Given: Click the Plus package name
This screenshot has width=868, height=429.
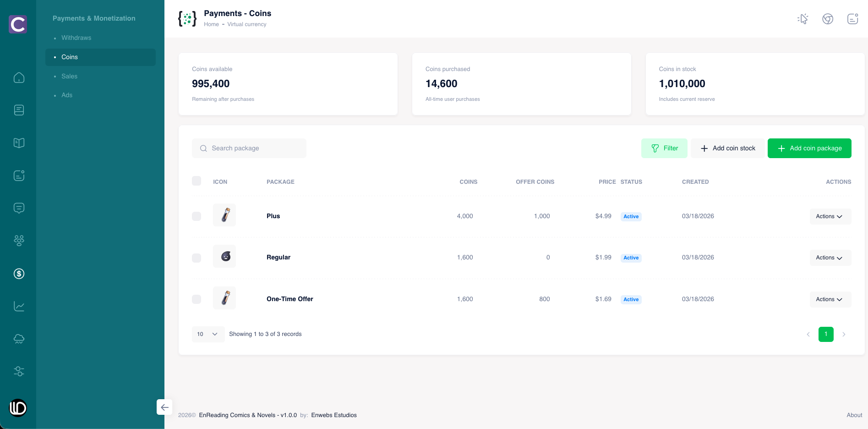Looking at the screenshot, I should (x=273, y=216).
